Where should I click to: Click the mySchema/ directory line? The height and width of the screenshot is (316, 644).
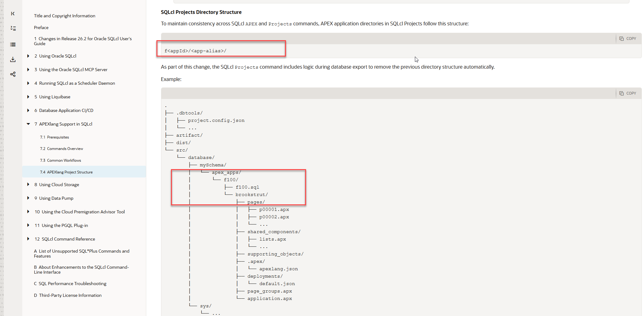[213, 165]
